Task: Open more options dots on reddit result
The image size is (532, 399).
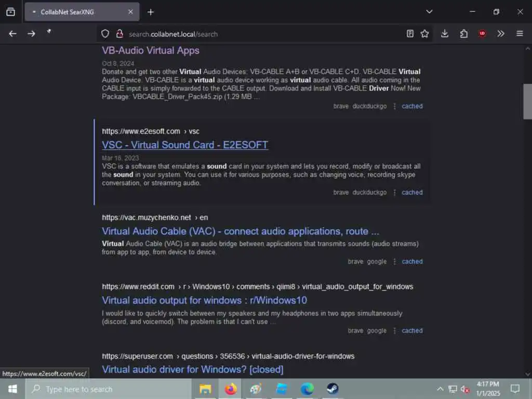Action: (394, 330)
